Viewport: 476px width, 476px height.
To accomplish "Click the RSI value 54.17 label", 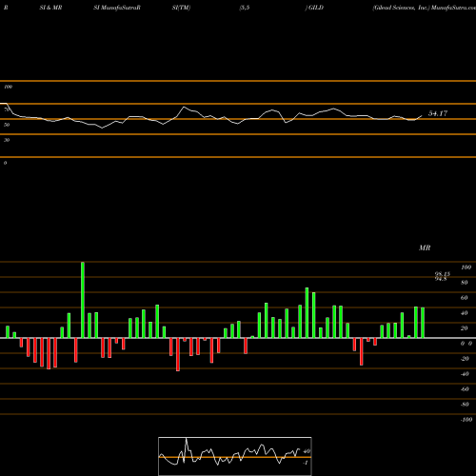I will (x=438, y=113).
